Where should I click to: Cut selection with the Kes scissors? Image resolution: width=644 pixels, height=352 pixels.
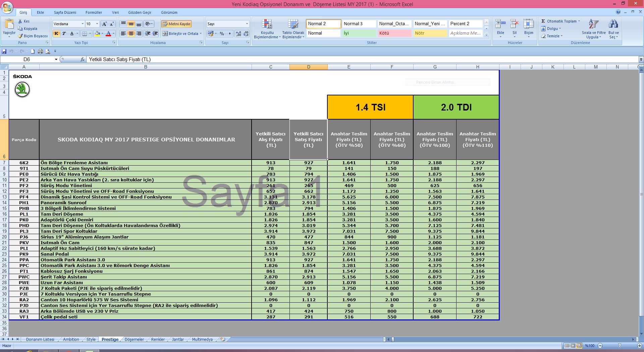(x=24, y=21)
